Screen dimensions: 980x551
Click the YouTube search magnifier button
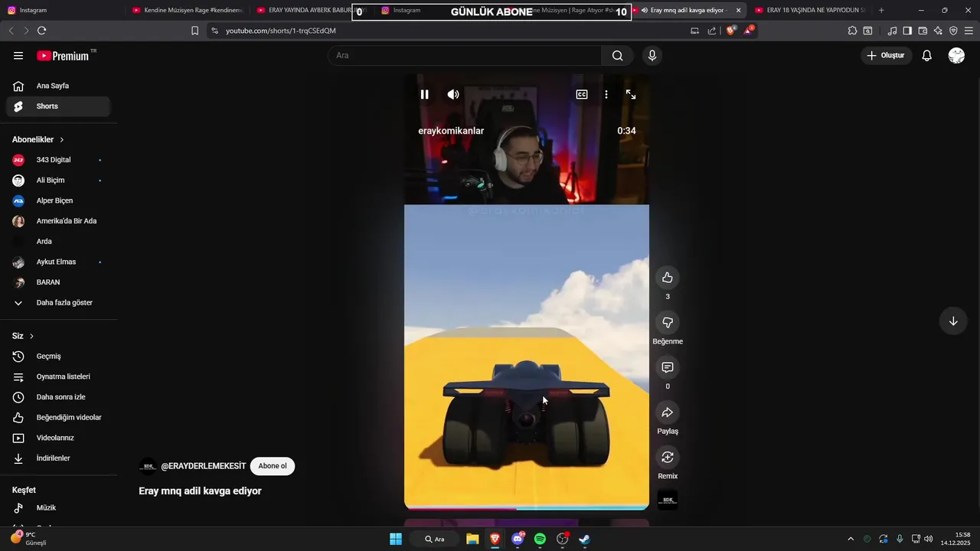click(618, 55)
